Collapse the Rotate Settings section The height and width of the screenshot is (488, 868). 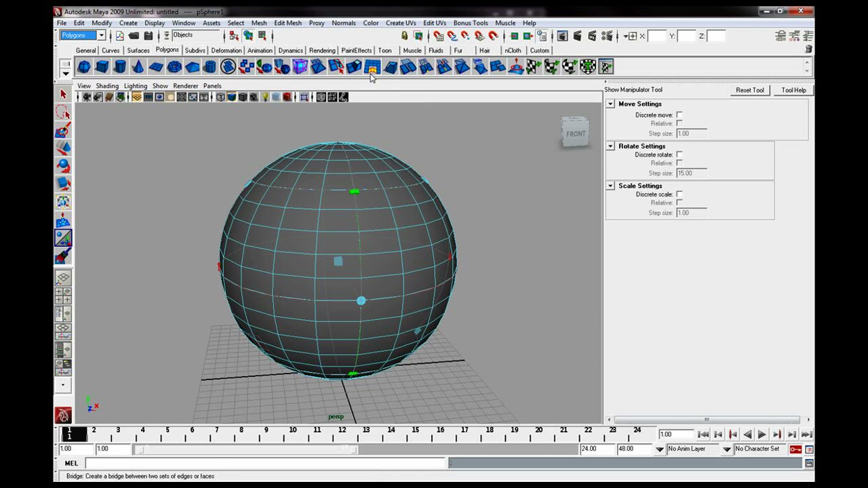610,146
